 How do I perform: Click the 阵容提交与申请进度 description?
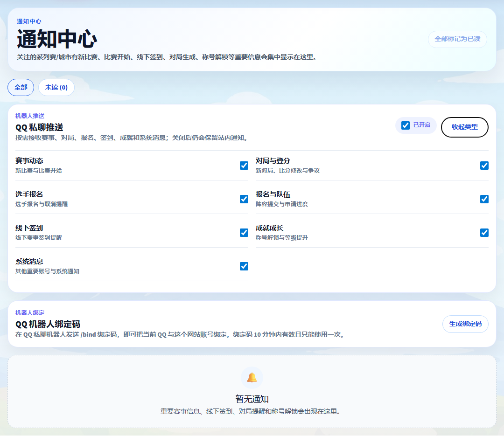coord(281,204)
